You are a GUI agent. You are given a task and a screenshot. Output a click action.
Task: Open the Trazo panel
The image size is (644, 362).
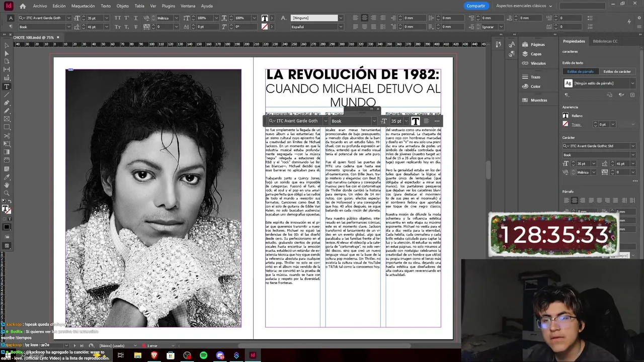click(x=535, y=77)
